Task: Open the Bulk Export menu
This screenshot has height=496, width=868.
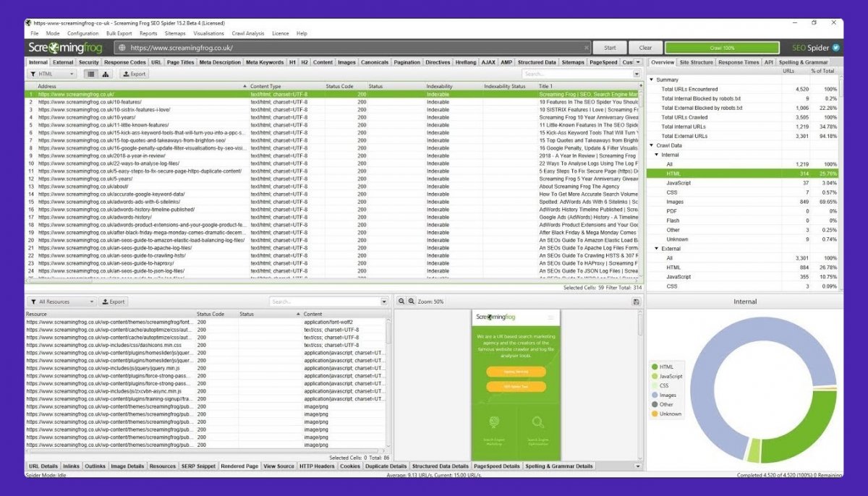Action: point(119,33)
